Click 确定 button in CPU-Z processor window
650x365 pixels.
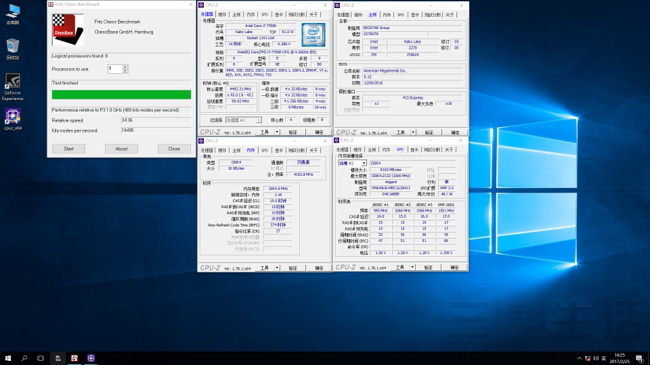point(319,132)
